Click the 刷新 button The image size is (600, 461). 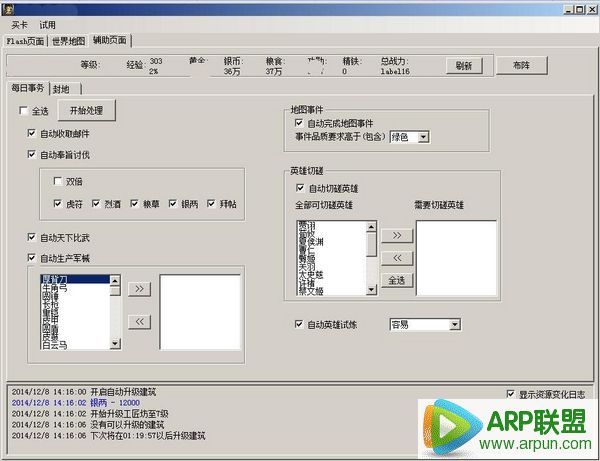(463, 65)
